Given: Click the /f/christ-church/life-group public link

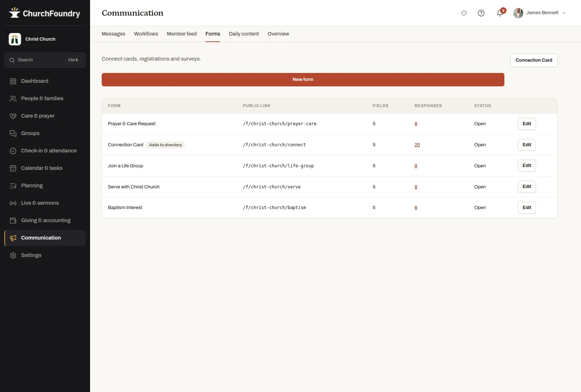Looking at the screenshot, I should pyautogui.click(x=278, y=166).
